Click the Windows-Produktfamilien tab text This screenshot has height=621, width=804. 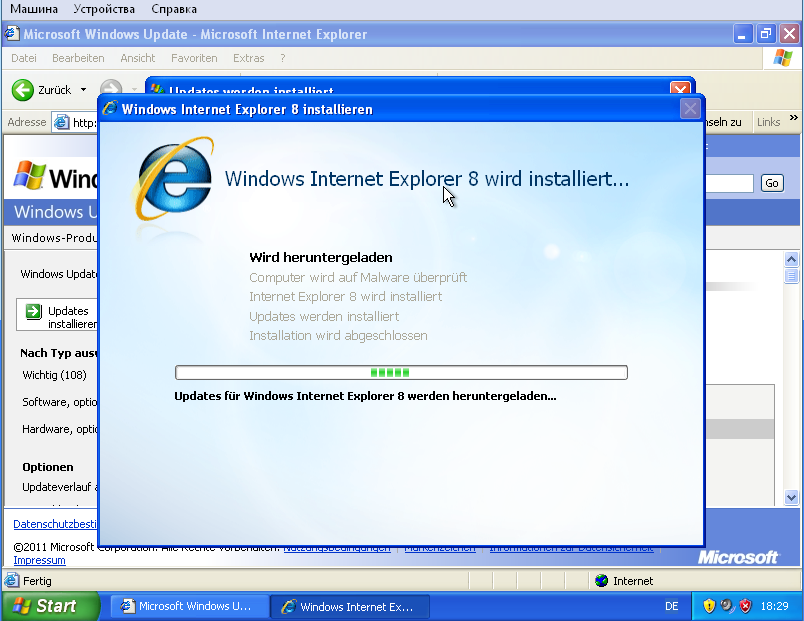coord(54,238)
